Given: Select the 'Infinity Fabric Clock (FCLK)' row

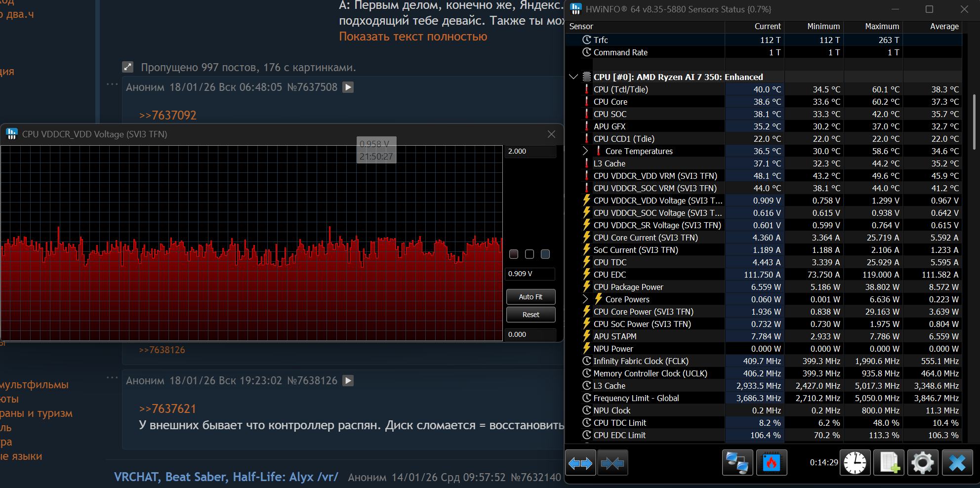Looking at the screenshot, I should [764, 361].
